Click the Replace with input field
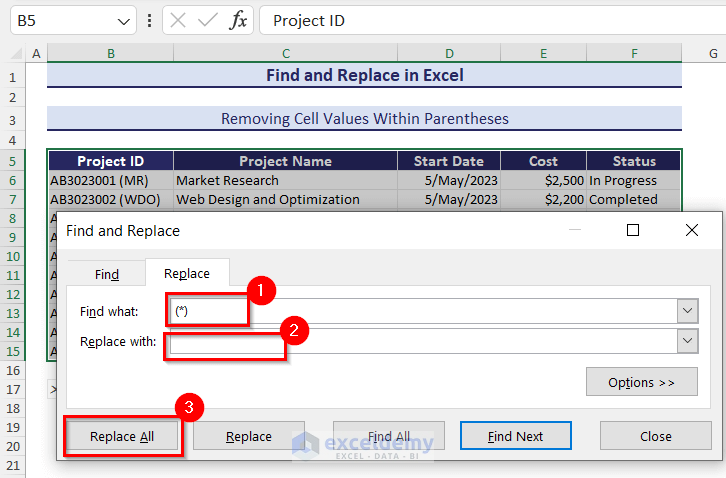Image resolution: width=726 pixels, height=478 pixels. pyautogui.click(x=423, y=341)
